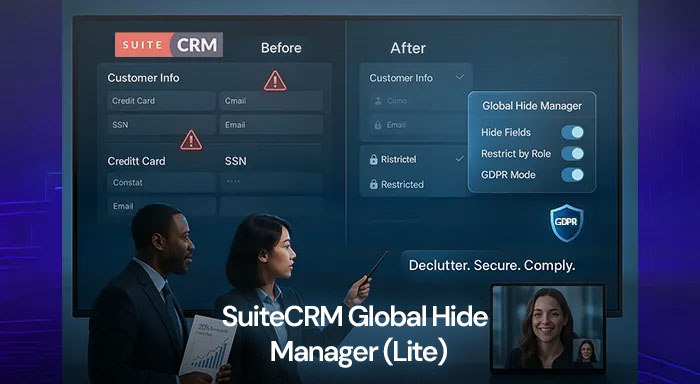The height and width of the screenshot is (384, 700).
Task: Disable the Restrict by Role switch
Action: tap(572, 154)
